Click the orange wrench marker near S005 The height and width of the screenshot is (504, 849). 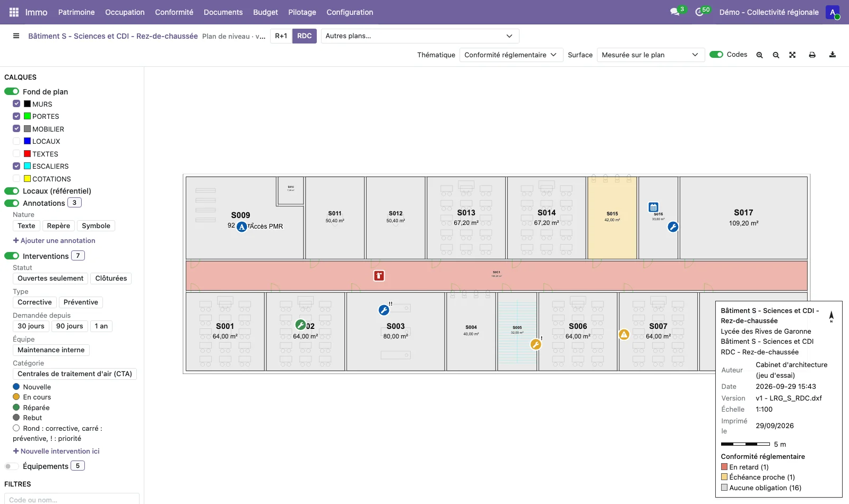click(536, 344)
